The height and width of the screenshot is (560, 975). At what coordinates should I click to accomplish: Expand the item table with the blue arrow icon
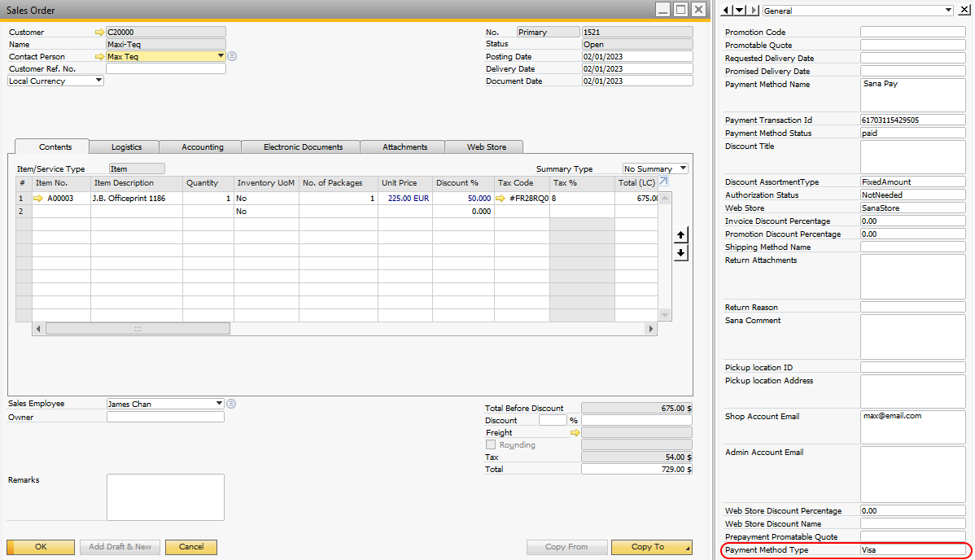pos(662,182)
